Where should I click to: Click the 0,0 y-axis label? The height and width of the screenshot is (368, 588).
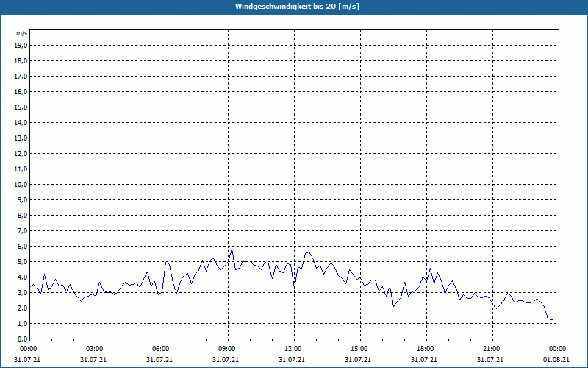pos(22,339)
